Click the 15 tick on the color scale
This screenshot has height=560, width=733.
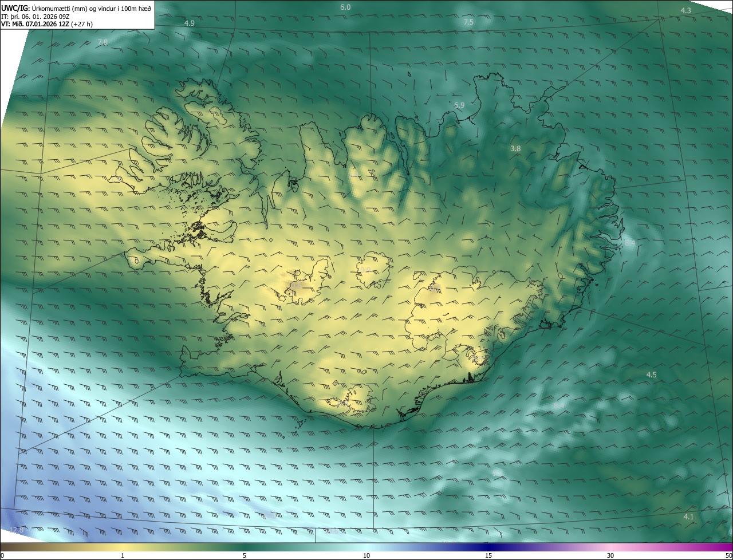tap(488, 555)
